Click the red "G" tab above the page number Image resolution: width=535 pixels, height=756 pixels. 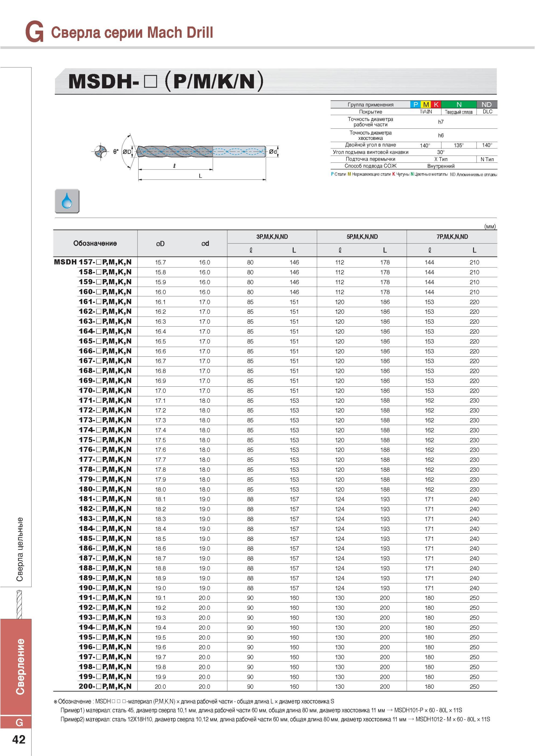16,722
